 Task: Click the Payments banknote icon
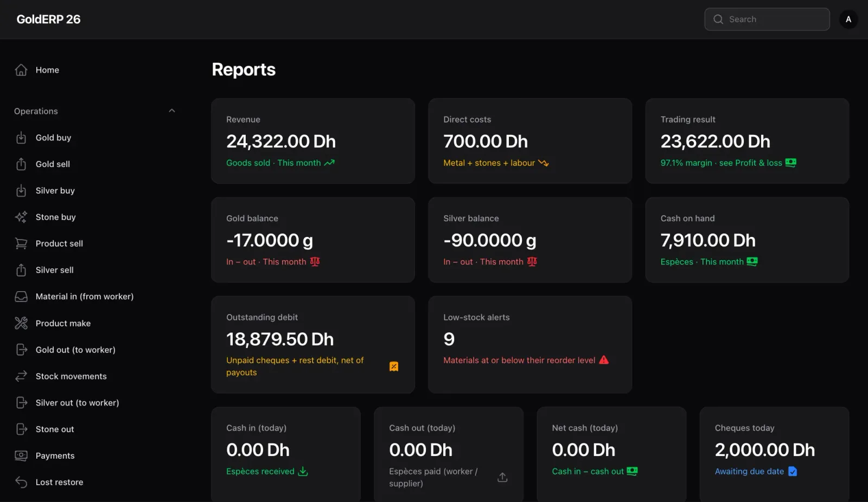click(x=21, y=456)
